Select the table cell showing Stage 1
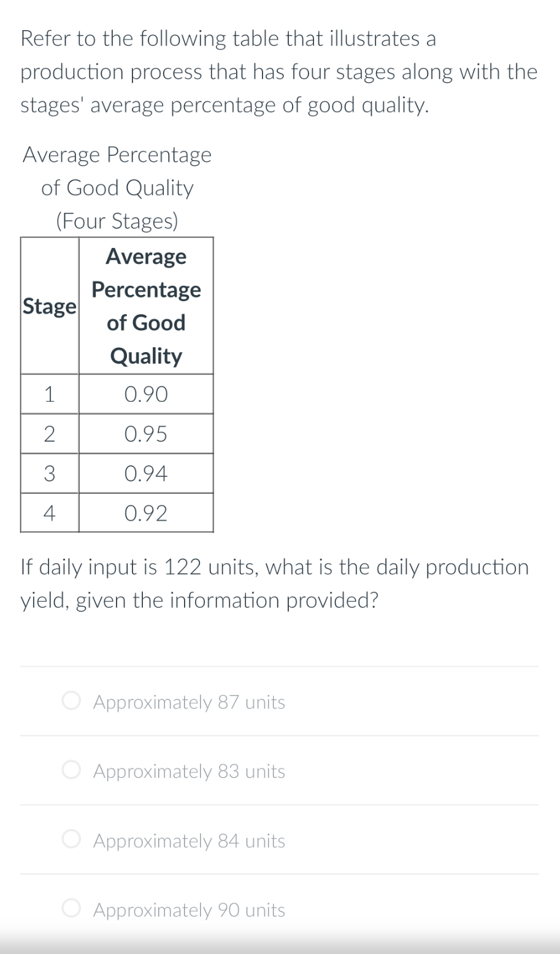560x954 pixels. (50, 394)
